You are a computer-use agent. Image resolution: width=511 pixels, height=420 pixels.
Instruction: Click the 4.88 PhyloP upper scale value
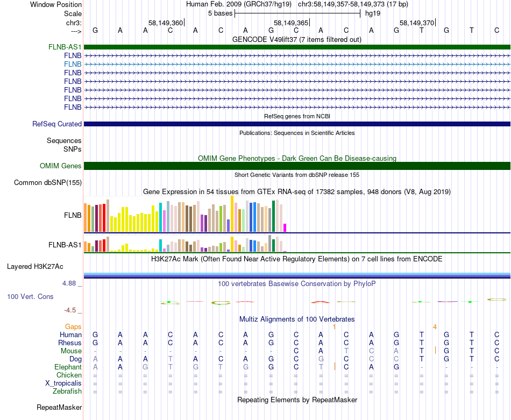coord(69,283)
